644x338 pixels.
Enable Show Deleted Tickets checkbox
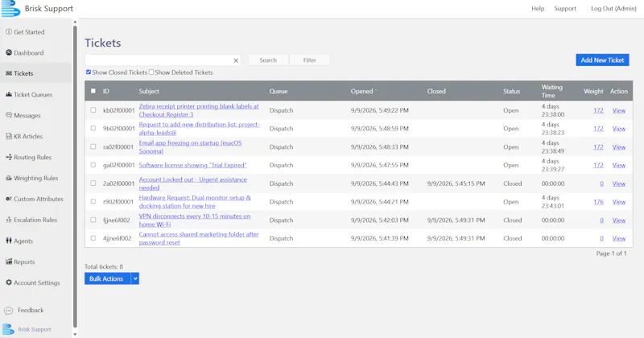pos(151,72)
